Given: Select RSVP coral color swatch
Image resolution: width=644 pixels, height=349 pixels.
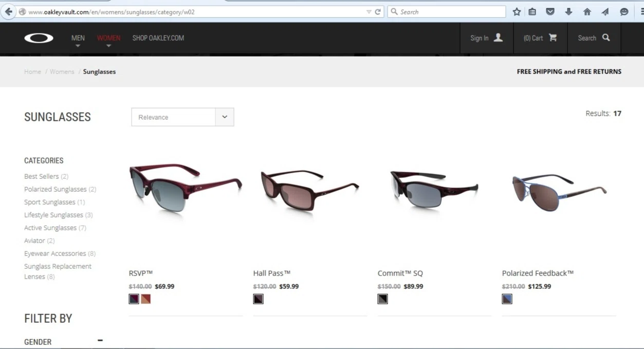Looking at the screenshot, I should point(146,299).
